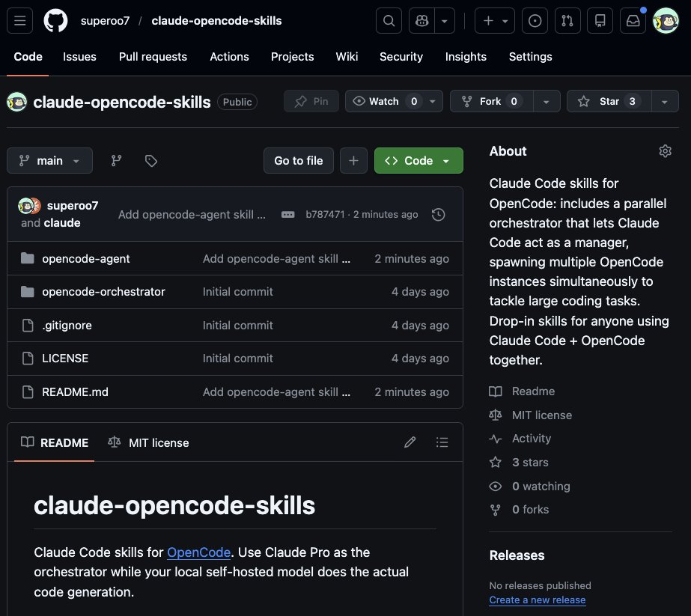Viewport: 691px width, 616px height.
Task: Switch to the Issues tab
Action: [79, 57]
